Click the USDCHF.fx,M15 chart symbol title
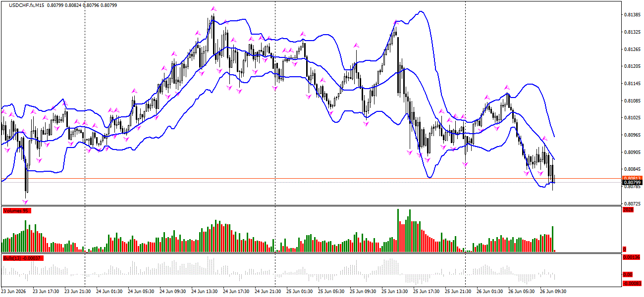The width and height of the screenshot is (644, 297). click(x=27, y=5)
